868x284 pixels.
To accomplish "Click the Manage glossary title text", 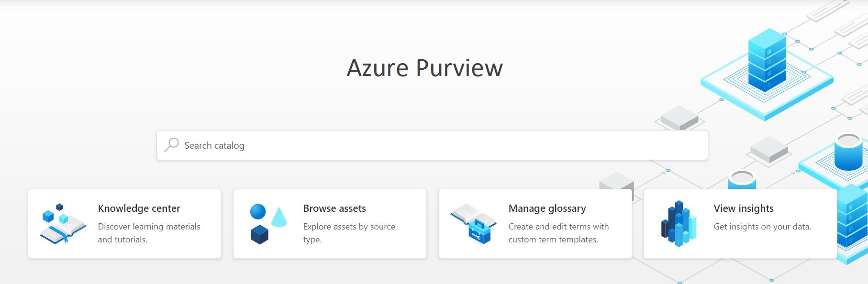I will pyautogui.click(x=547, y=208).
